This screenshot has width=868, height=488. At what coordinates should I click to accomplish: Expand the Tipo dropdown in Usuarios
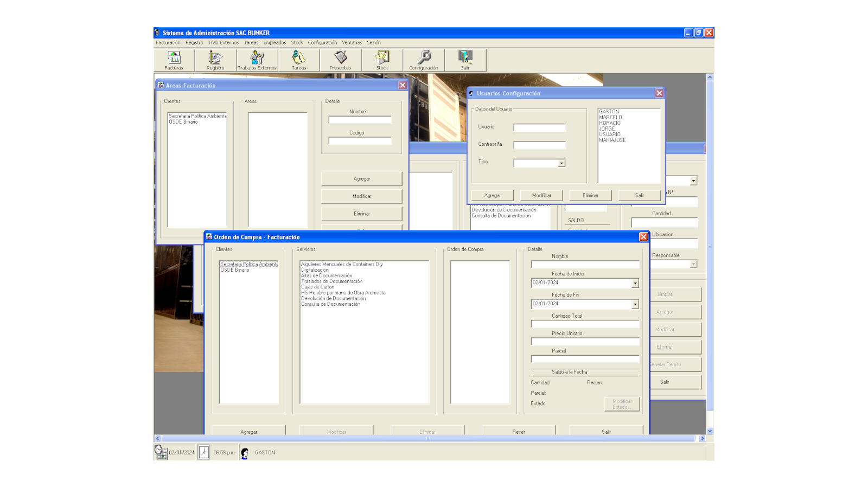(561, 163)
